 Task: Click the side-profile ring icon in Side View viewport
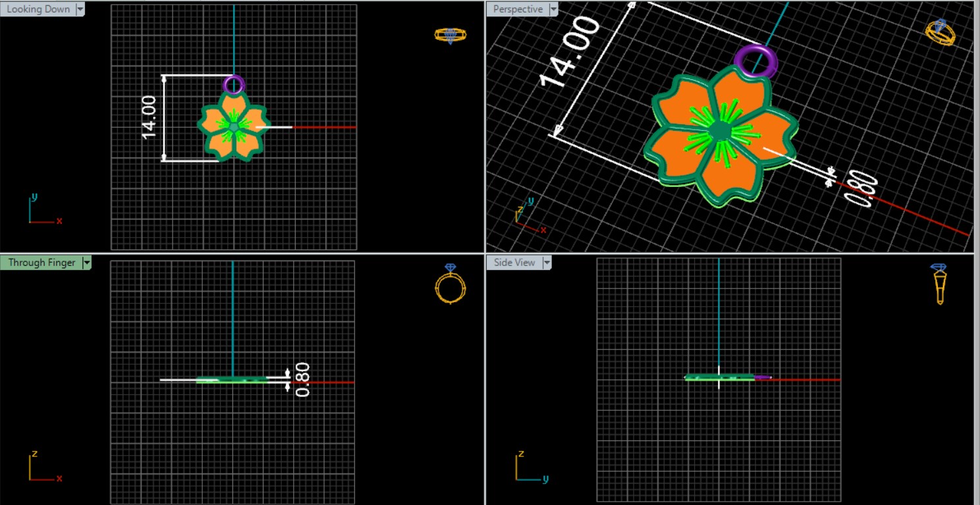click(x=939, y=284)
